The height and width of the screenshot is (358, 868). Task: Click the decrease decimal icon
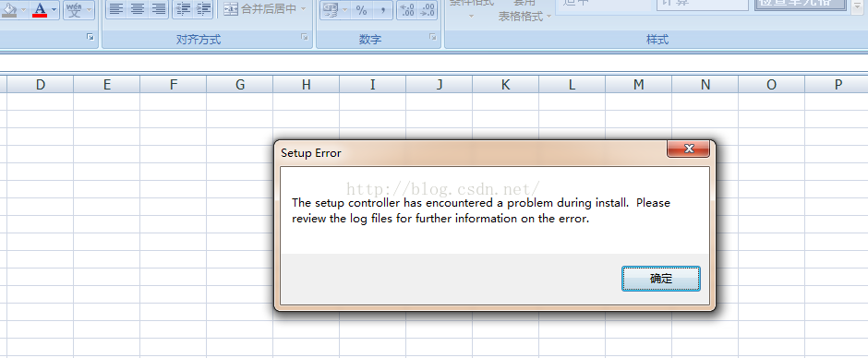[428, 9]
